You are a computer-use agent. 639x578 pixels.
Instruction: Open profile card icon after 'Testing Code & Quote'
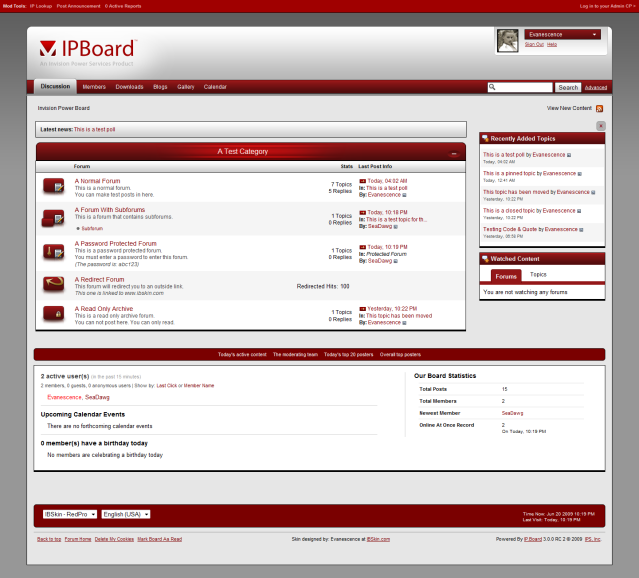click(581, 230)
